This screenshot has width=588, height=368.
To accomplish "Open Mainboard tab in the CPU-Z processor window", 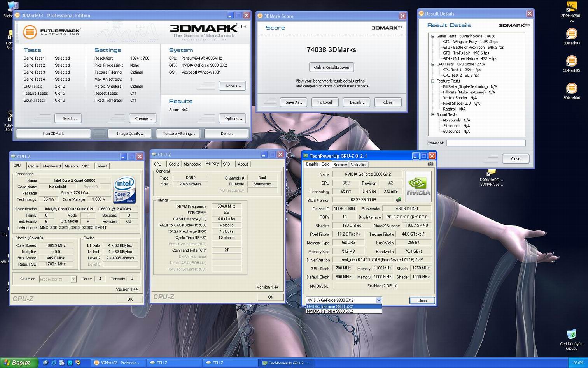I will point(52,166).
